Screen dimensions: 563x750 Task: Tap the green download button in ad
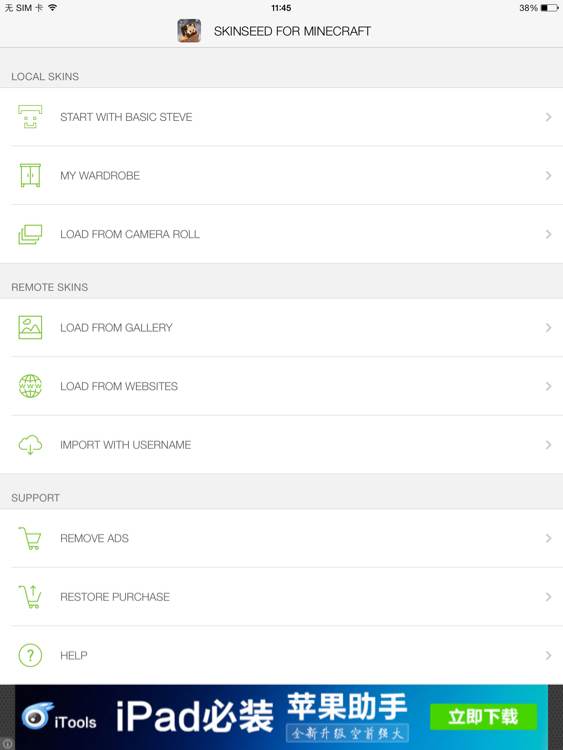[483, 717]
